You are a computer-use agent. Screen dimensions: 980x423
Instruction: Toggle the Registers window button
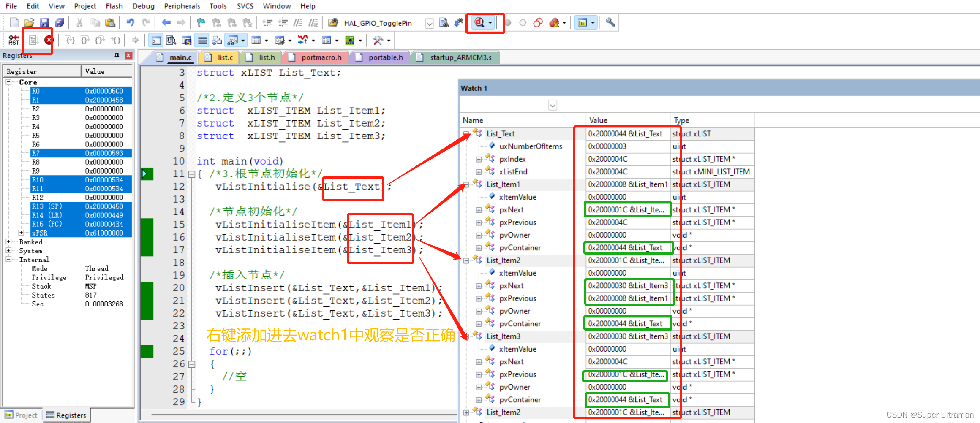tap(202, 41)
